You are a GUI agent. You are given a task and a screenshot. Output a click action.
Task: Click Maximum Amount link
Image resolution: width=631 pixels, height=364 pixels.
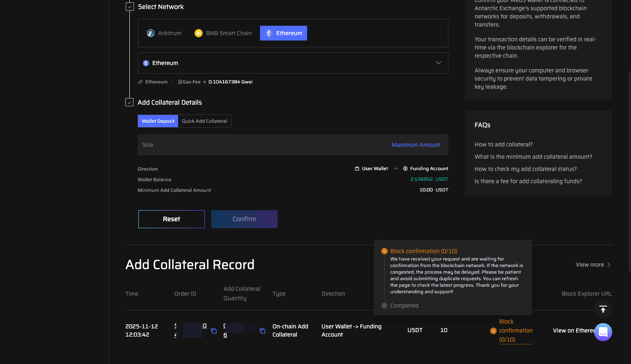[416, 145]
